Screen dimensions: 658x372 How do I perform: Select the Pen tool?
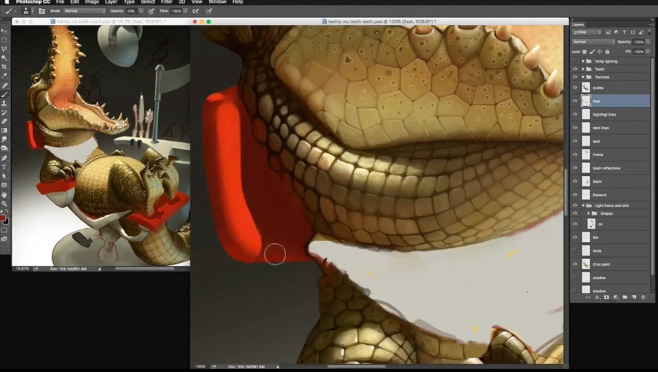5,157
